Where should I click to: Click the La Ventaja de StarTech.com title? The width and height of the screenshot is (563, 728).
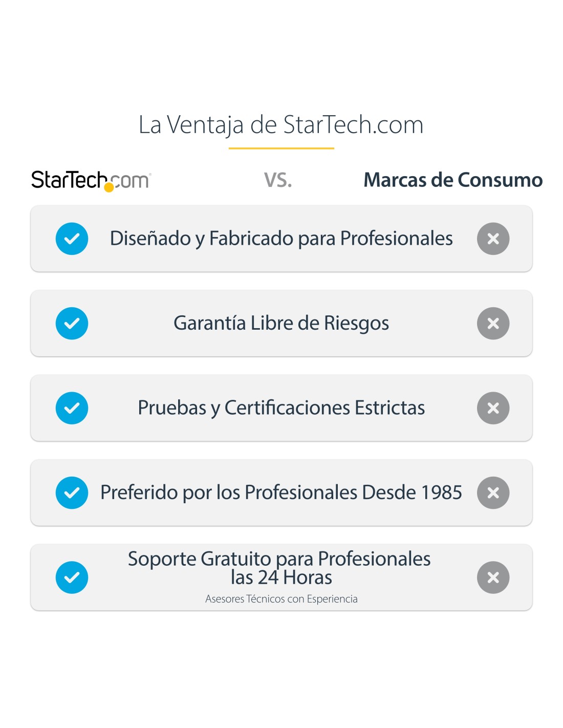pos(281,125)
